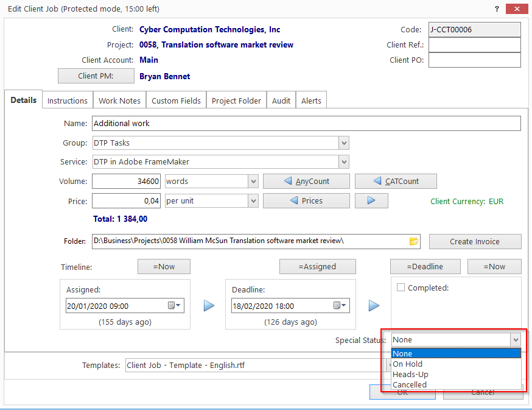Click the Client PM button
This screenshot has height=410, width=532.
point(96,76)
